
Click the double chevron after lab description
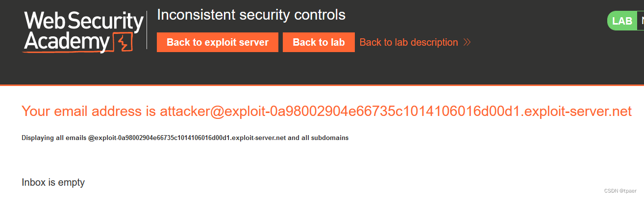pyautogui.click(x=467, y=42)
